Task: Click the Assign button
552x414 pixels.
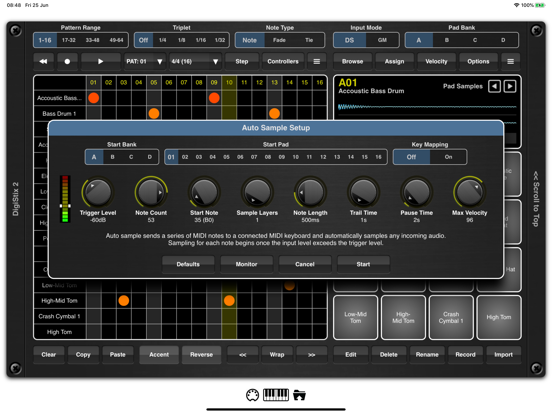Action: click(x=394, y=61)
